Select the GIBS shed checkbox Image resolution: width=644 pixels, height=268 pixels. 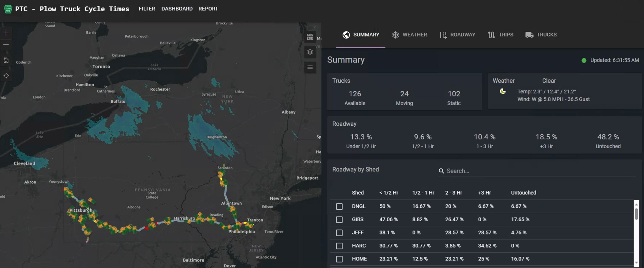coord(339,219)
